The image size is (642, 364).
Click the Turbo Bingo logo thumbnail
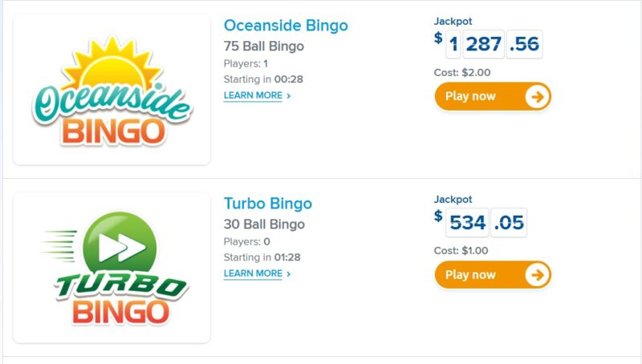click(x=112, y=268)
